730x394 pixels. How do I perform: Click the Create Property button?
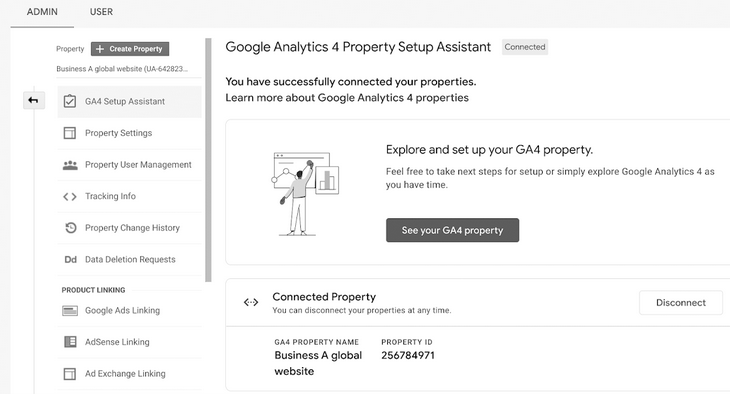[x=130, y=49]
